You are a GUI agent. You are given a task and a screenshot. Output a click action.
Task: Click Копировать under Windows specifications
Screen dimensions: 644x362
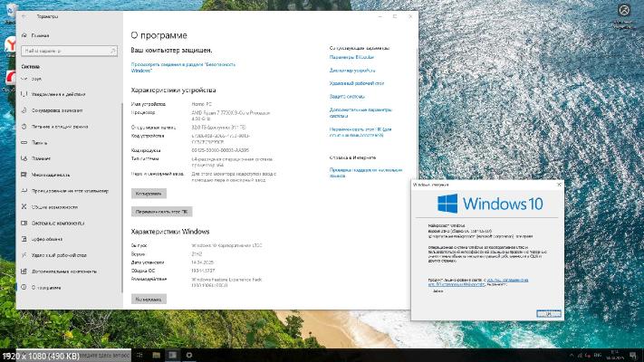149,300
